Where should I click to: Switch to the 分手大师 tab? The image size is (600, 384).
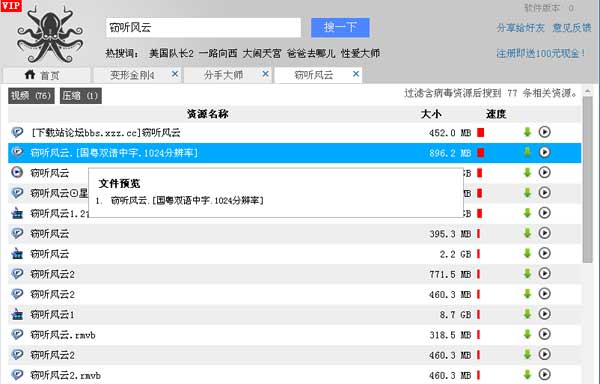coord(223,75)
